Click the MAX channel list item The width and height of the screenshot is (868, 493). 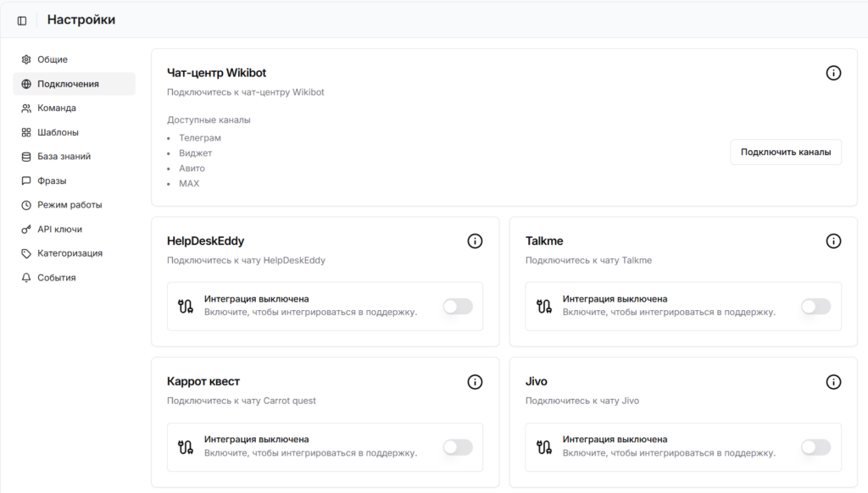pos(189,184)
